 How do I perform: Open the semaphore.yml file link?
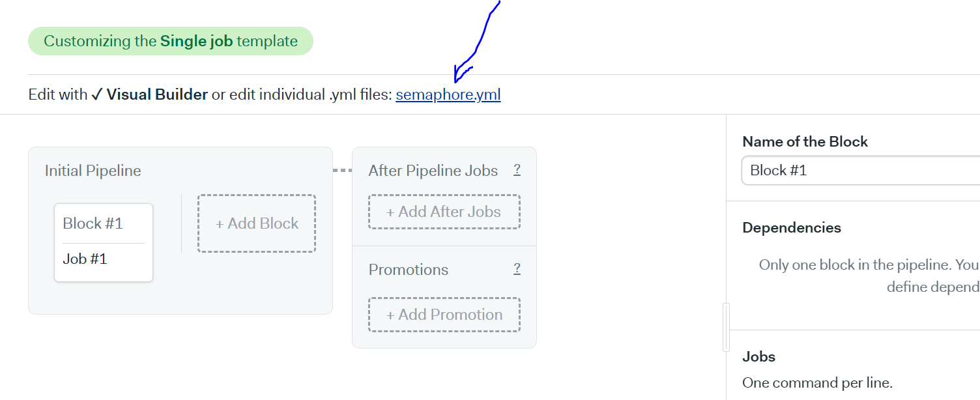click(448, 94)
